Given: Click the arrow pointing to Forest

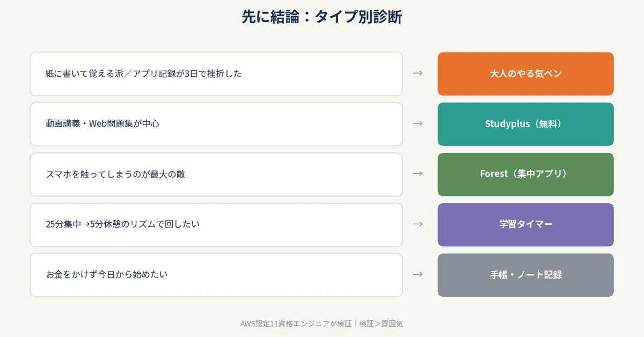Looking at the screenshot, I should pyautogui.click(x=418, y=174).
